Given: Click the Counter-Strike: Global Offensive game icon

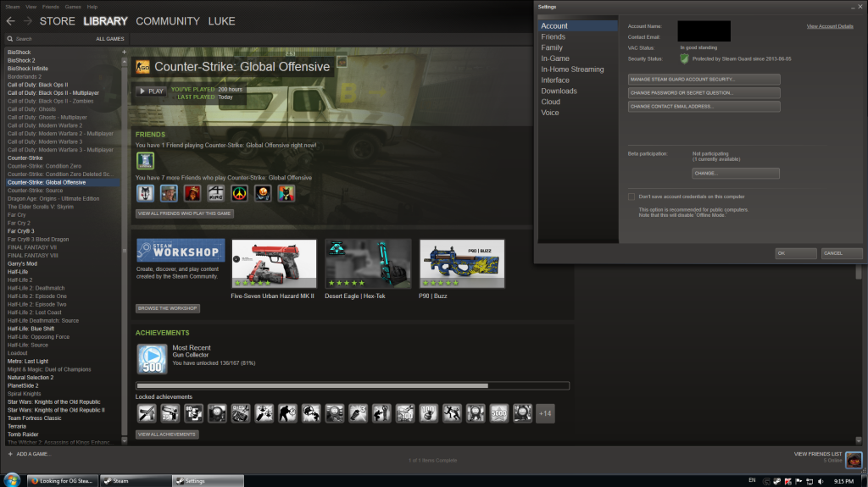Looking at the screenshot, I should click(x=143, y=68).
